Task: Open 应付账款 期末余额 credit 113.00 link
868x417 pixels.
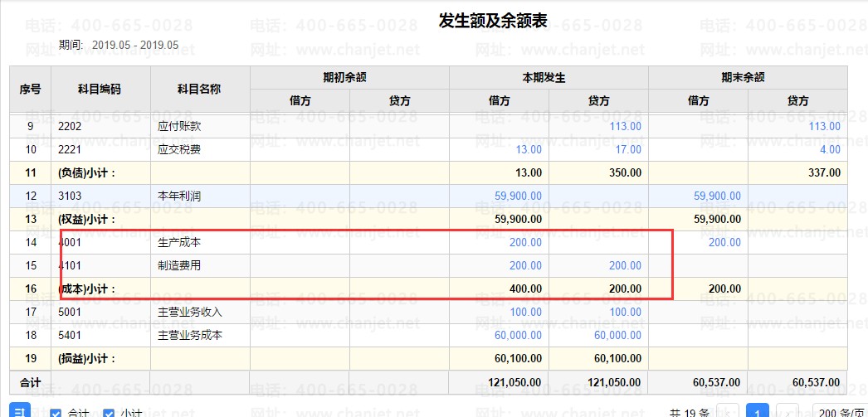Action: click(824, 126)
